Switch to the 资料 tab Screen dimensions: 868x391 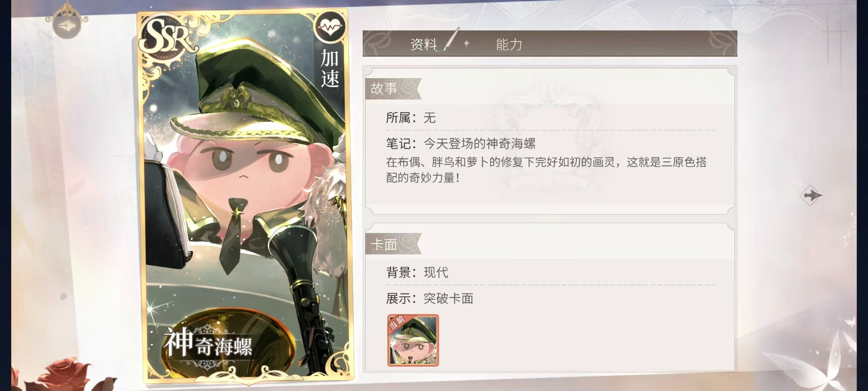pos(424,44)
